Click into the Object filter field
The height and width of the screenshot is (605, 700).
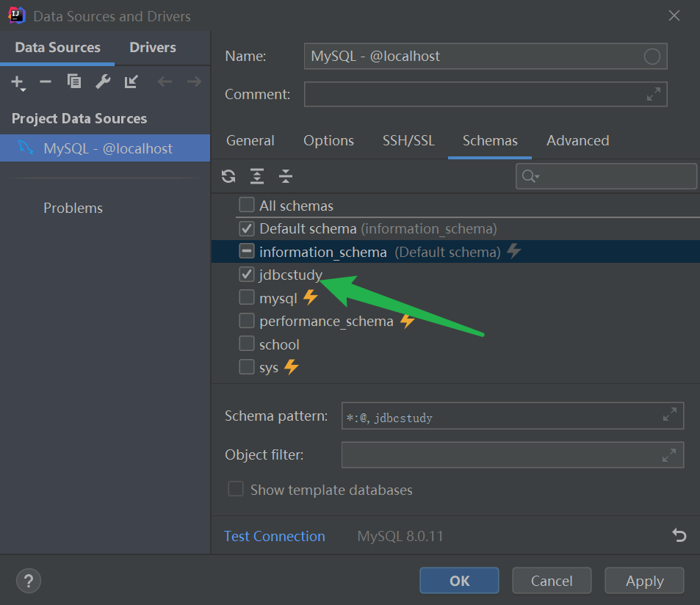click(x=513, y=455)
